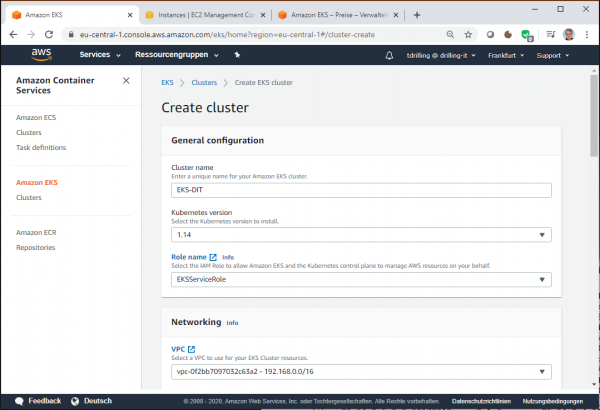Open the external link icon next to VPC

[x=192, y=349]
